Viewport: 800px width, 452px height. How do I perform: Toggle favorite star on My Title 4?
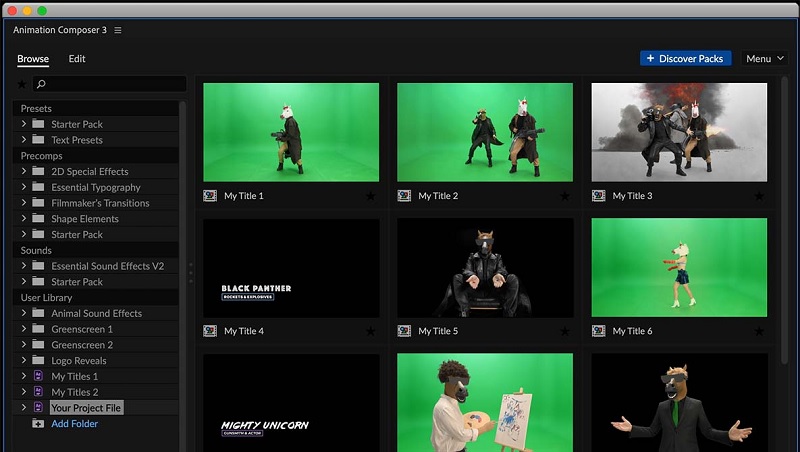[370, 331]
